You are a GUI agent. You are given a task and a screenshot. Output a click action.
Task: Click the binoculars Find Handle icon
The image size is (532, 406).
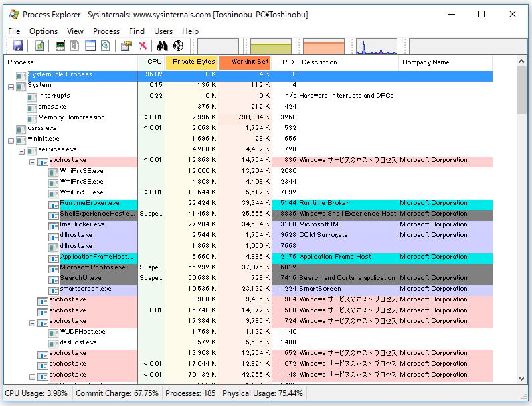tap(162, 46)
